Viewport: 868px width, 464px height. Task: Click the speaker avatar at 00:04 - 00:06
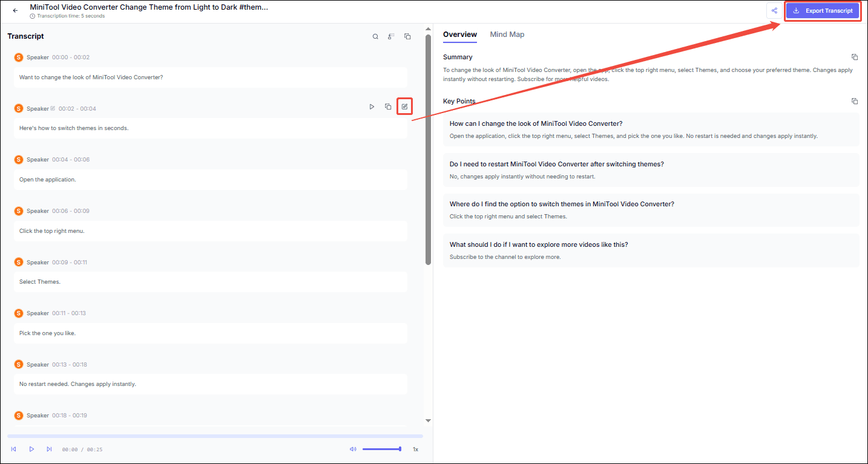click(19, 160)
